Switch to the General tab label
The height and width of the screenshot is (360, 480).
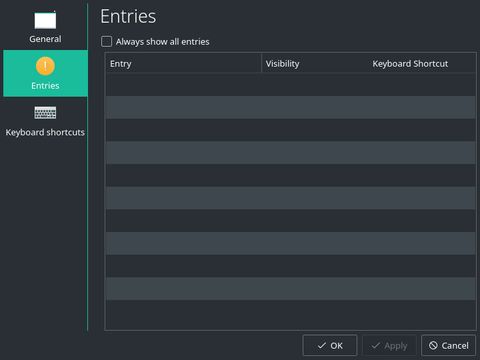point(45,39)
